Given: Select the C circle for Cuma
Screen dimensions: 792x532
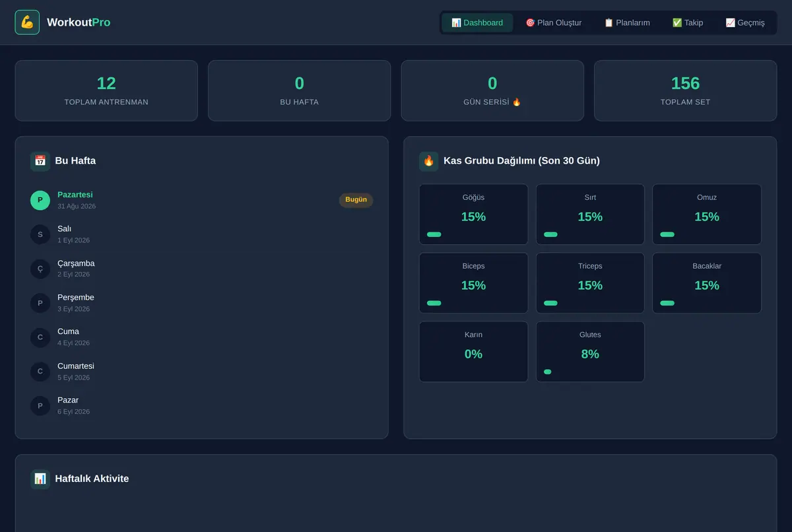Looking at the screenshot, I should click(40, 337).
